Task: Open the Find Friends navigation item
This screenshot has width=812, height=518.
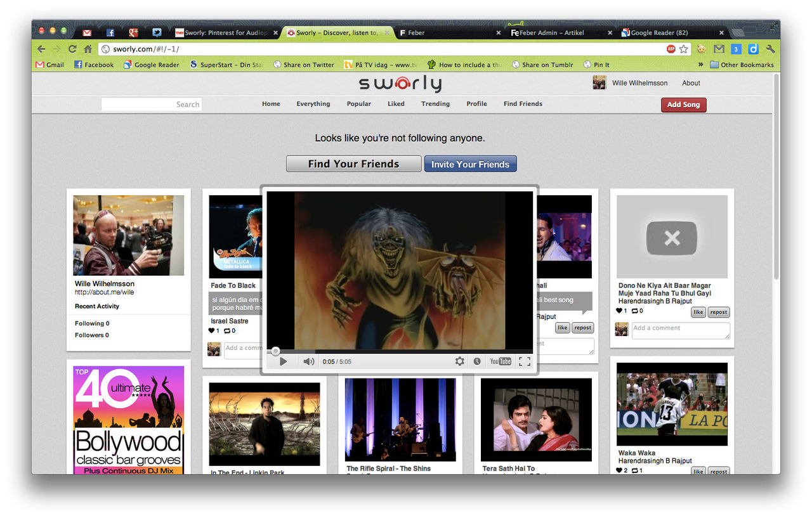Action: 523,104
